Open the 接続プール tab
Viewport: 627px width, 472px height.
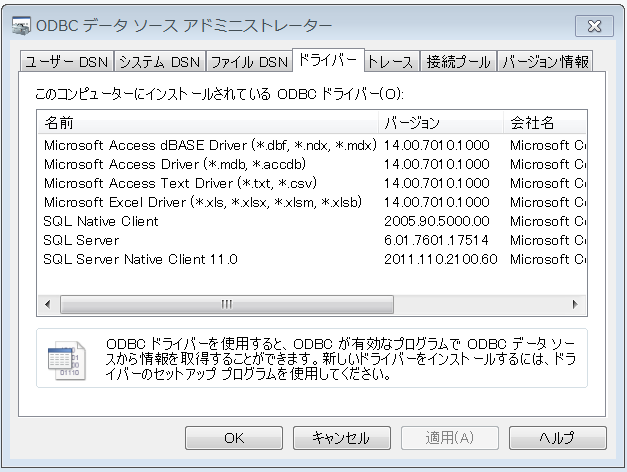458,62
